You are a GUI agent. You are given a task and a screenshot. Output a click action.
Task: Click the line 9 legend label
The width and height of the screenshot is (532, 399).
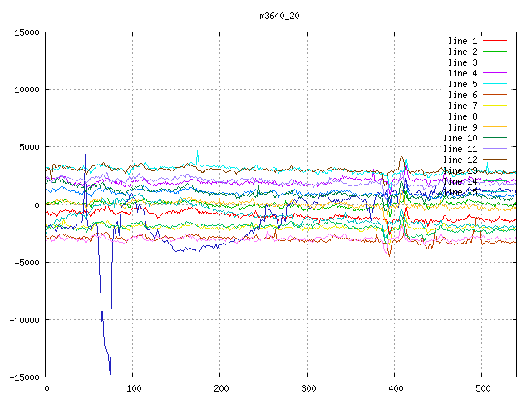pos(462,127)
